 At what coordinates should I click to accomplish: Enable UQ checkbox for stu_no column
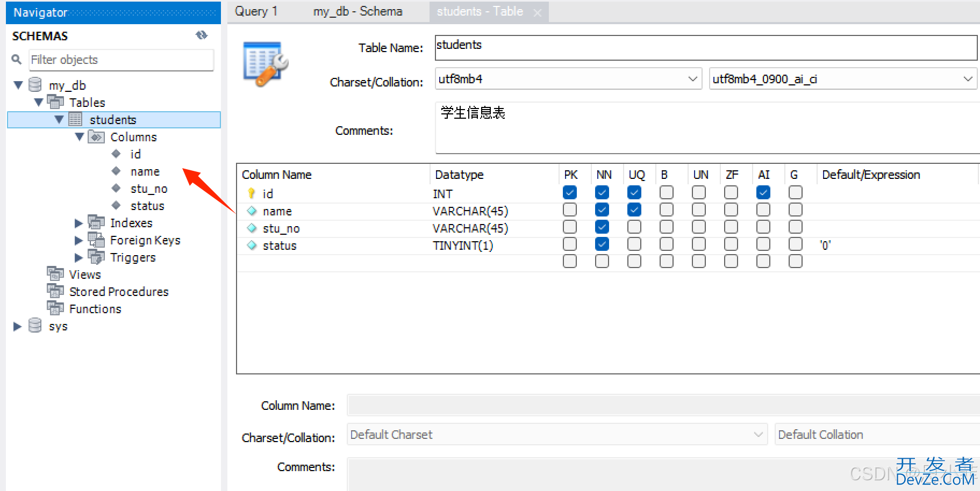point(634,227)
